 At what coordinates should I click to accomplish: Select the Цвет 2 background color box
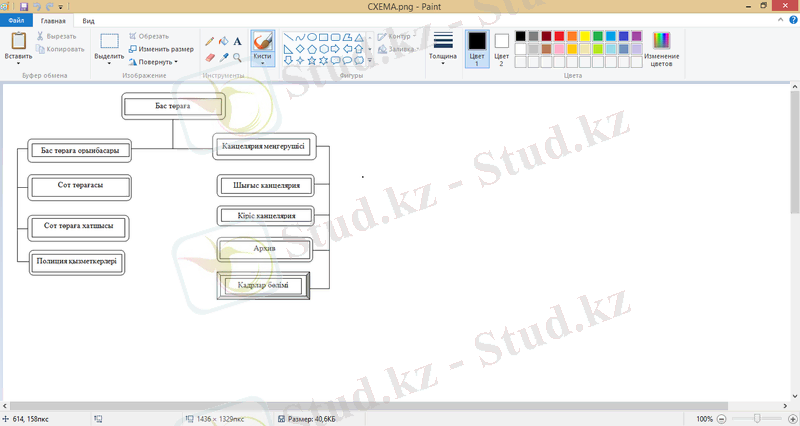coord(501,48)
